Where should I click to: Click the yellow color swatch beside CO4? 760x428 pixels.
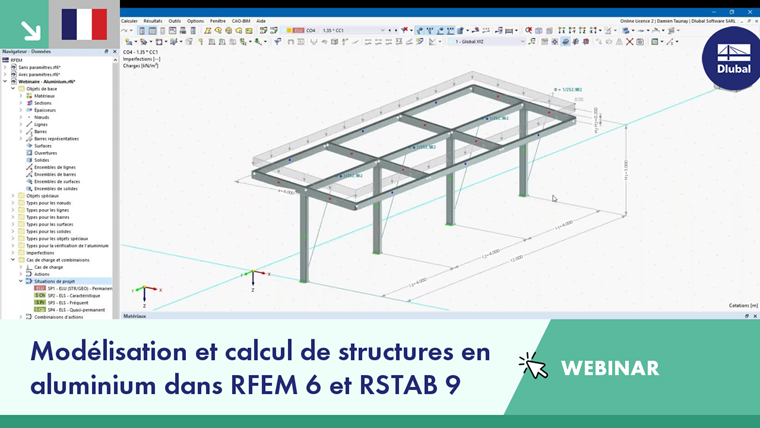pyautogui.click(x=289, y=30)
